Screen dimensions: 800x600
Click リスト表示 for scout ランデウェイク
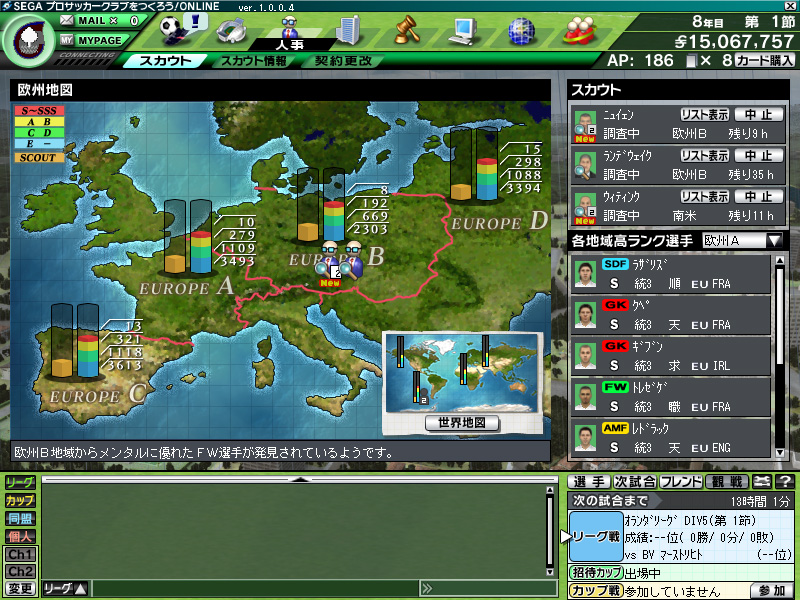tap(705, 155)
